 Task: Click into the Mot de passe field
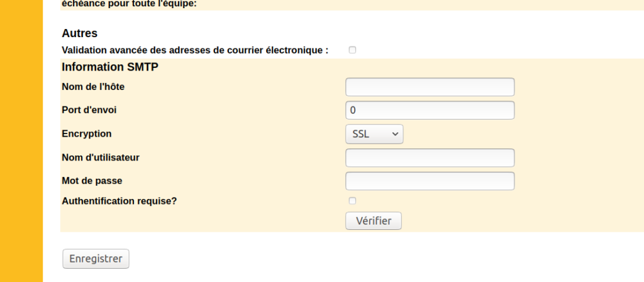[x=430, y=181]
